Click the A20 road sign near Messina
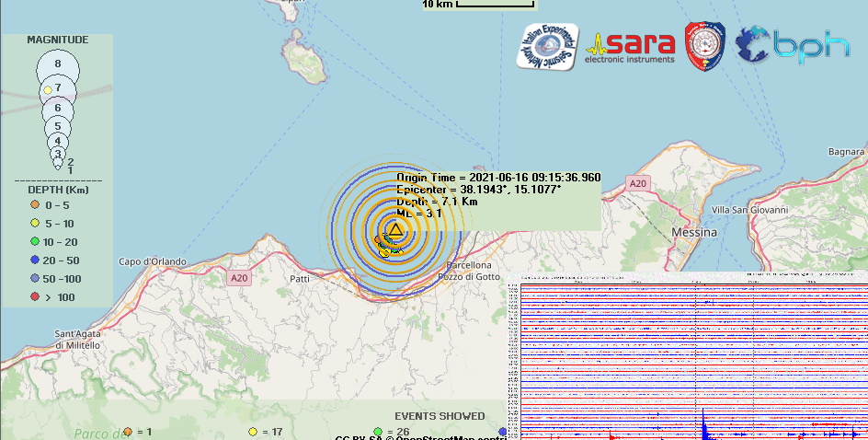868x440 pixels. tap(638, 184)
